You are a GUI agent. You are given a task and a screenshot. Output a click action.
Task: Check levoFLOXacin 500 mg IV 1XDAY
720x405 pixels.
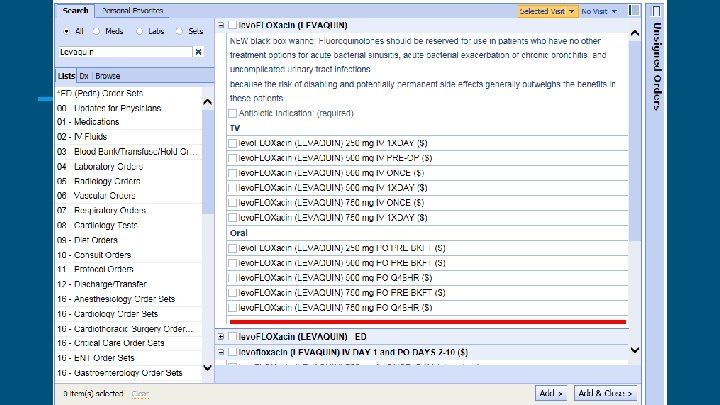click(233, 188)
